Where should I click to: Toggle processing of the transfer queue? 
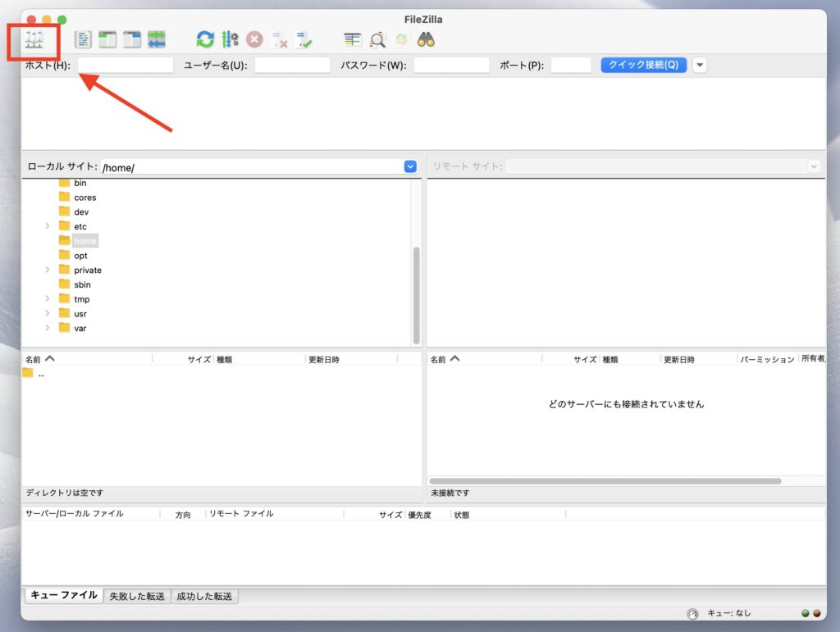[230, 39]
